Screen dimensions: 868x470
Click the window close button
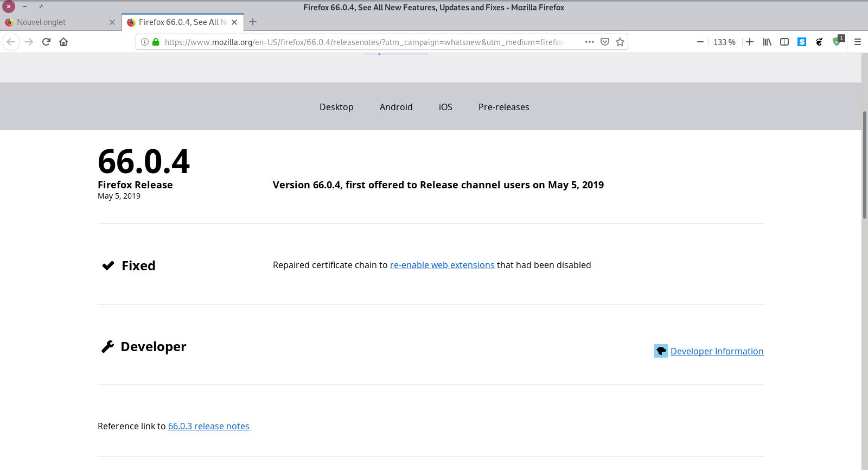click(9, 7)
